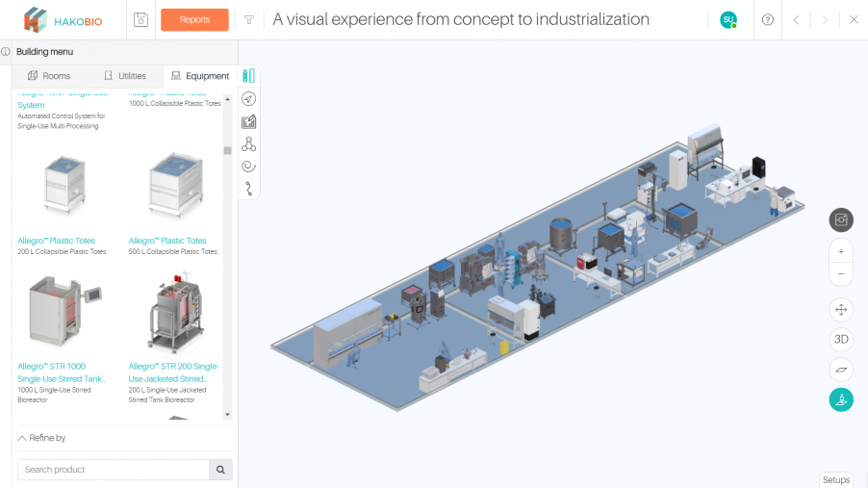Screen dimensions: 868x488
Task: Open Allegro STR 1000 Single-Use Stirred Tank link
Action: (x=62, y=372)
